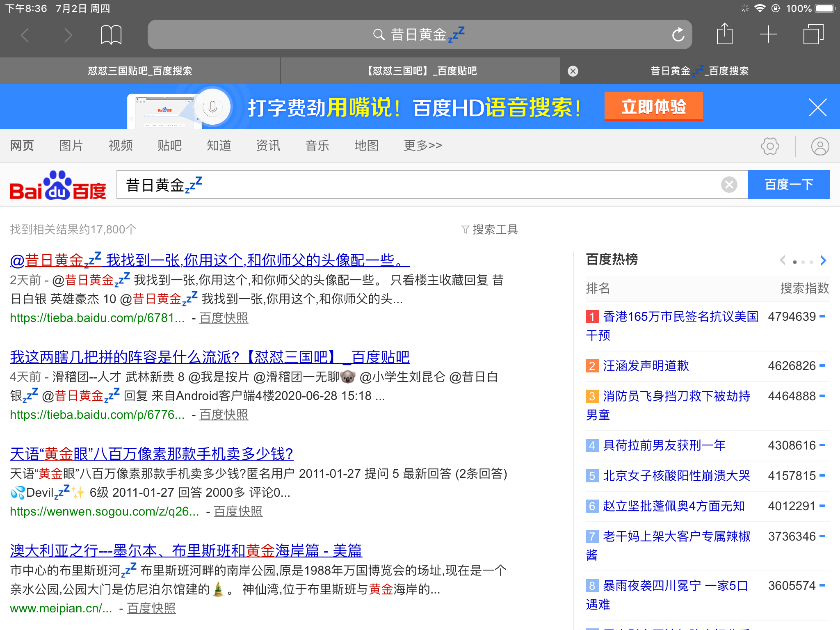Open the https://wenwen.sogou.com/z/q26... URL
This screenshot has width=840, height=630.
[x=105, y=511]
